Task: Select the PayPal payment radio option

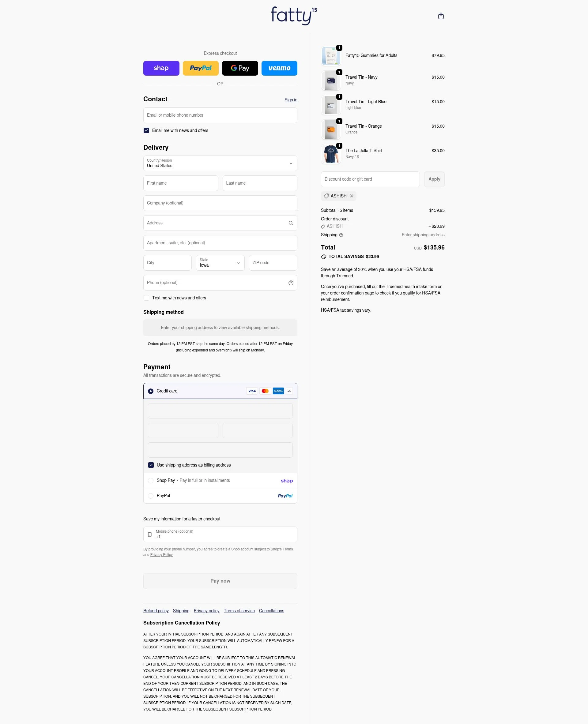Action: 151,496
